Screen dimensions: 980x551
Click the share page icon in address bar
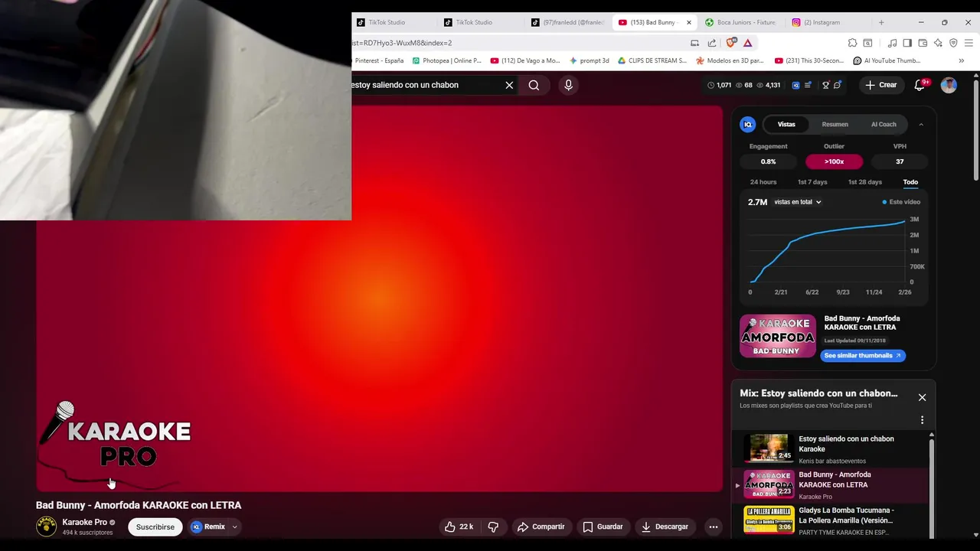click(x=712, y=43)
